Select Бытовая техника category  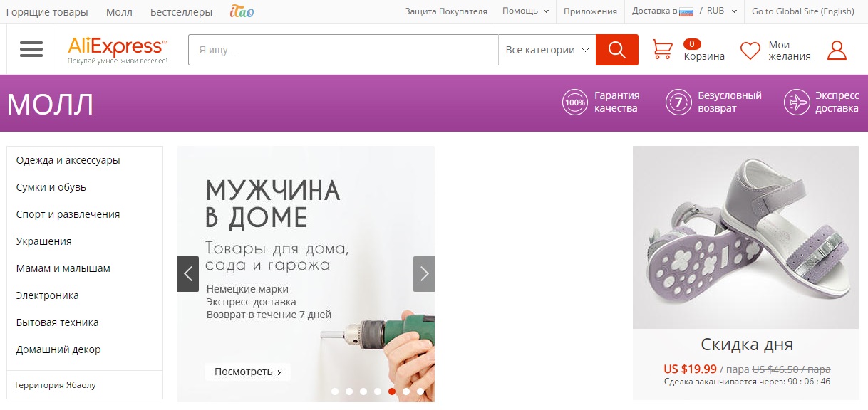click(x=58, y=322)
